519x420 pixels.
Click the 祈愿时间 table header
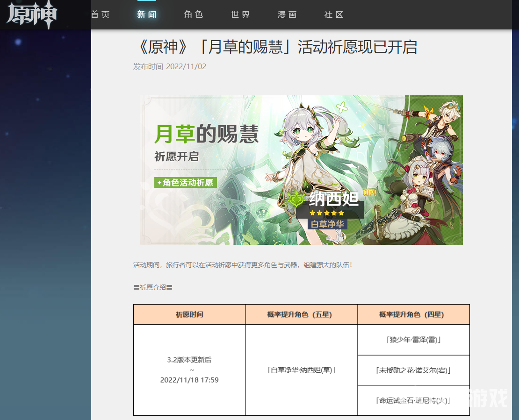[189, 314]
